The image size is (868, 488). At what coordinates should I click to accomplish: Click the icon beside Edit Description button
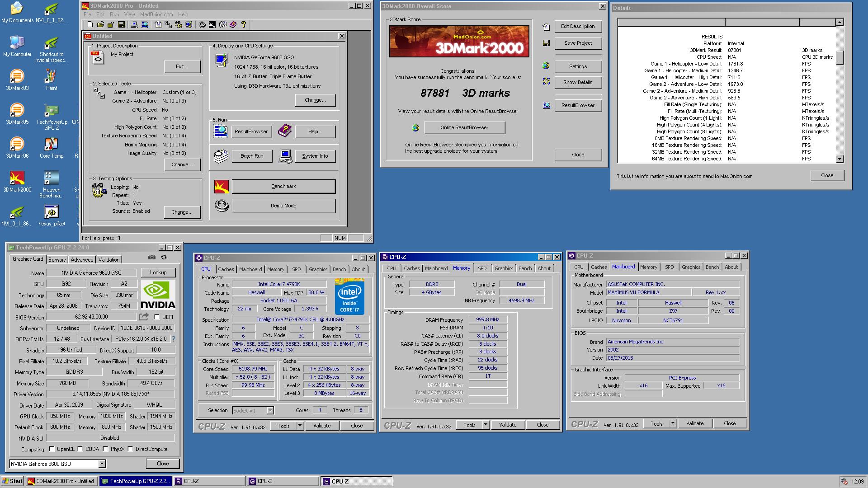coord(546,27)
